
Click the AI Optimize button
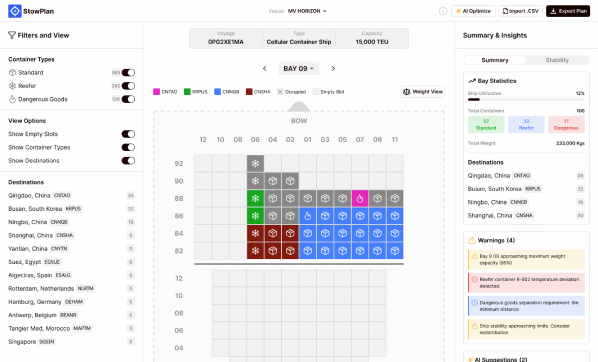click(473, 11)
